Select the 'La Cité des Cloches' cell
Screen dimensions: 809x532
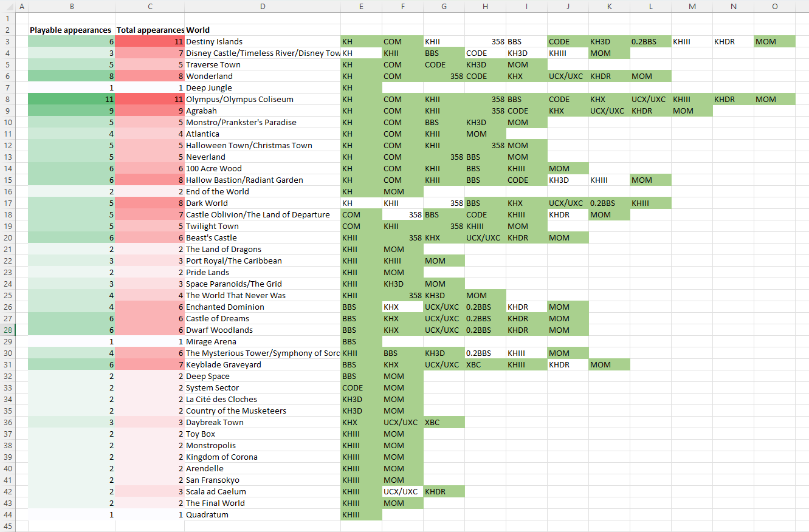click(x=263, y=399)
